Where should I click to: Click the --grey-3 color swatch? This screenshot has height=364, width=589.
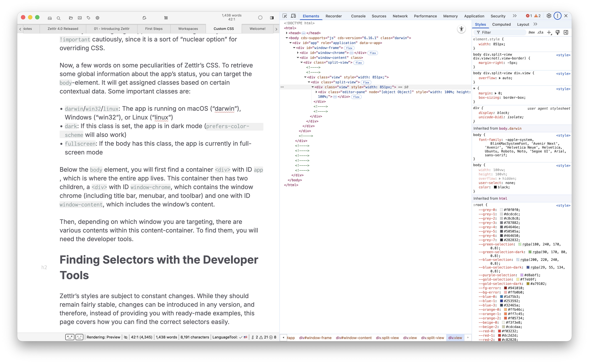(x=501, y=223)
